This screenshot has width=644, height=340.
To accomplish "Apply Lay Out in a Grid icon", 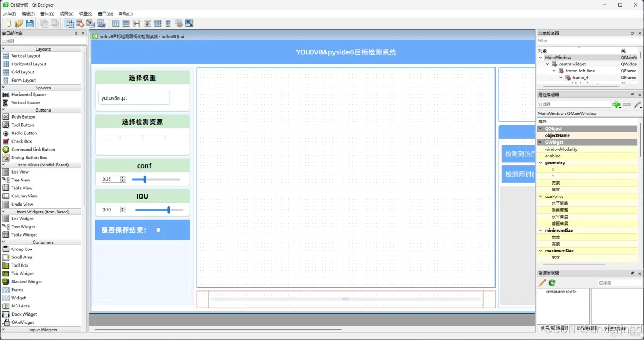I will (158, 23).
